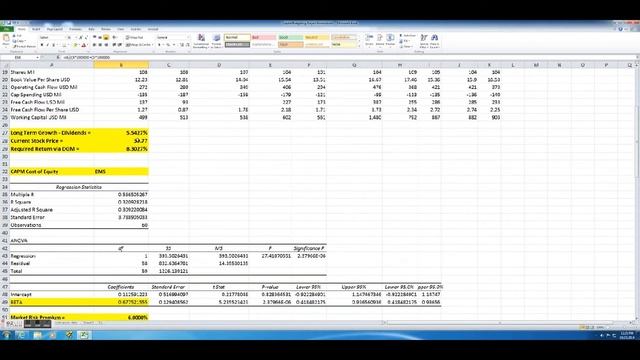
Task: Switch to the Data tab
Action: [x=91, y=29]
